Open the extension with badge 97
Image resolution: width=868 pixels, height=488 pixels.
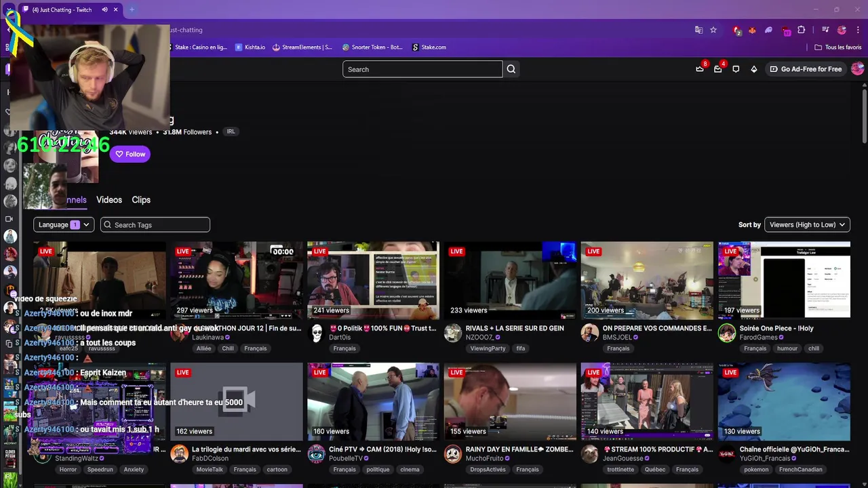tap(786, 30)
